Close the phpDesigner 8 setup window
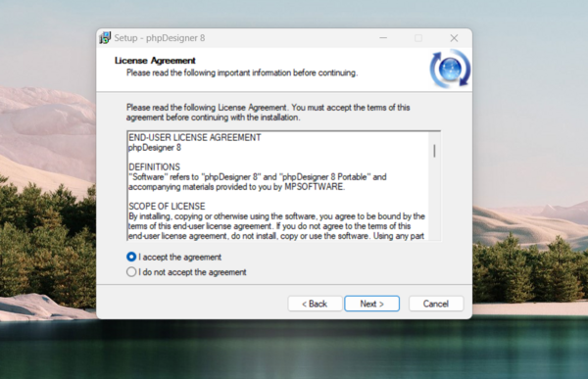 tap(454, 38)
